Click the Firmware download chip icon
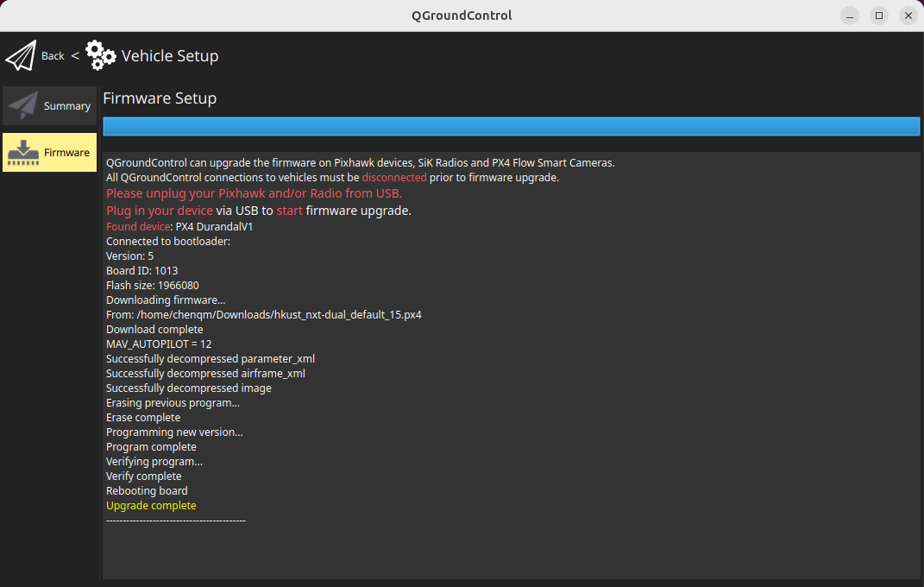Image resolution: width=924 pixels, height=587 pixels. click(23, 152)
